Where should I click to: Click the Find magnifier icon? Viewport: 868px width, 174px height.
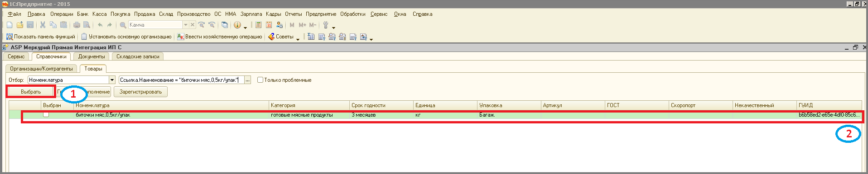point(123,25)
